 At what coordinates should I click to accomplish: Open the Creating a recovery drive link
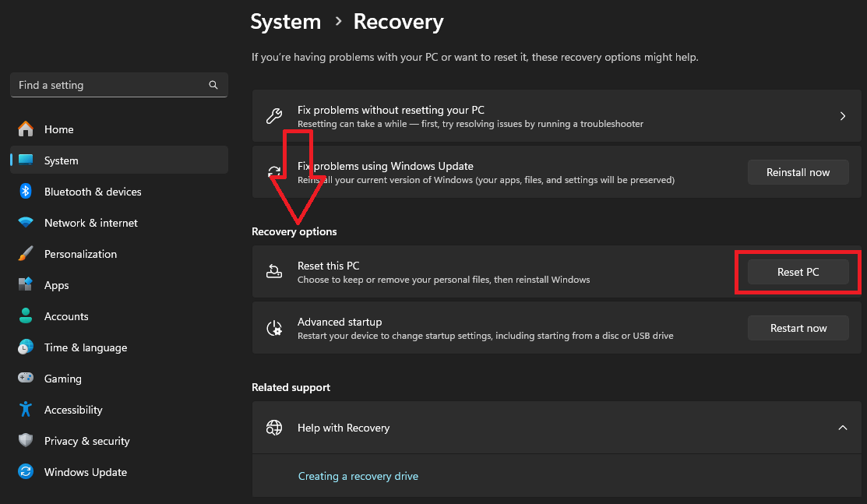[358, 476]
